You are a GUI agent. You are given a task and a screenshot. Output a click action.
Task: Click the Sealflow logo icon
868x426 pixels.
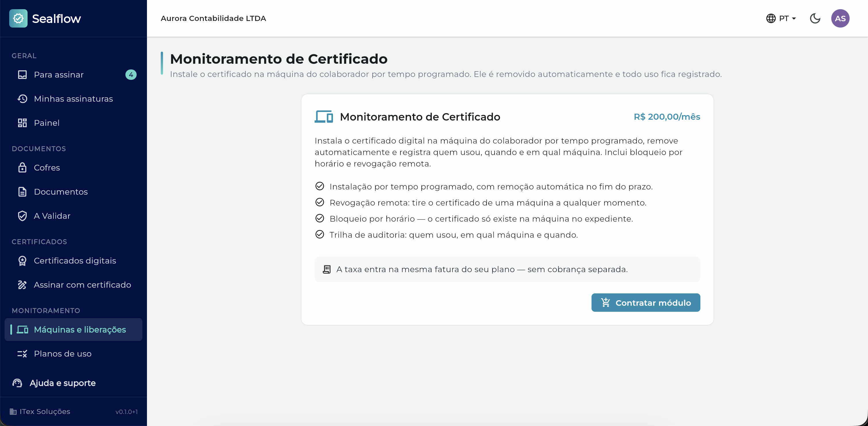tap(18, 18)
